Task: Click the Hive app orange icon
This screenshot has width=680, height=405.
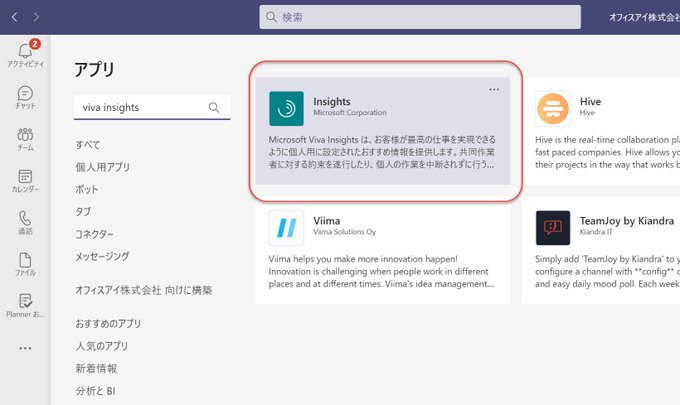Action: pyautogui.click(x=552, y=108)
